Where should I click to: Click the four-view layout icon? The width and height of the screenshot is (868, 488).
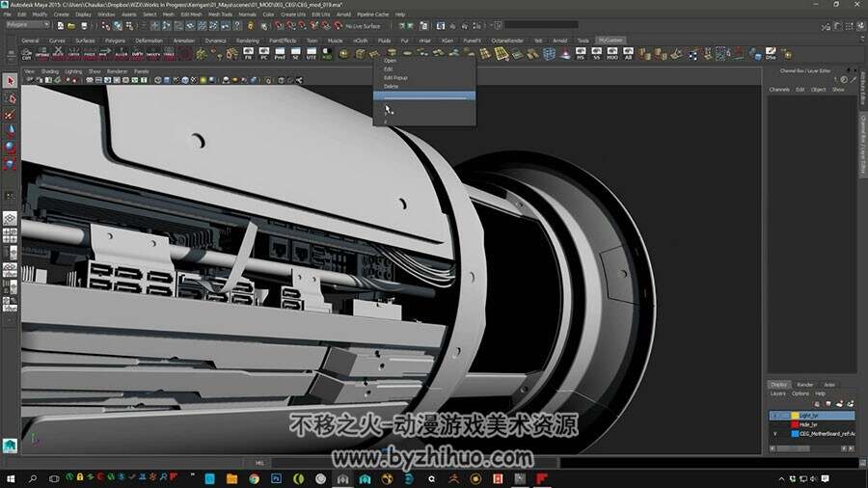(10, 235)
